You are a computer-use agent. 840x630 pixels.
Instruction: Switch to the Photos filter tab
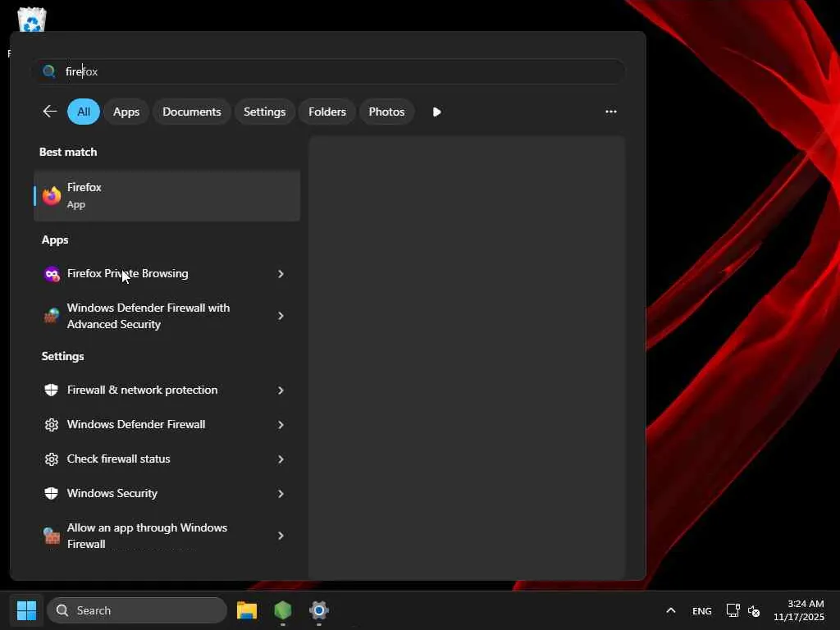coord(387,112)
